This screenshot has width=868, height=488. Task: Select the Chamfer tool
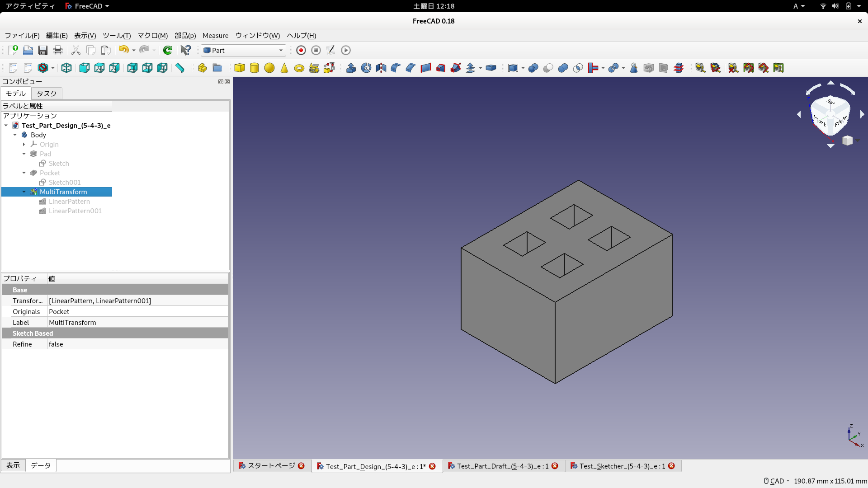(410, 68)
